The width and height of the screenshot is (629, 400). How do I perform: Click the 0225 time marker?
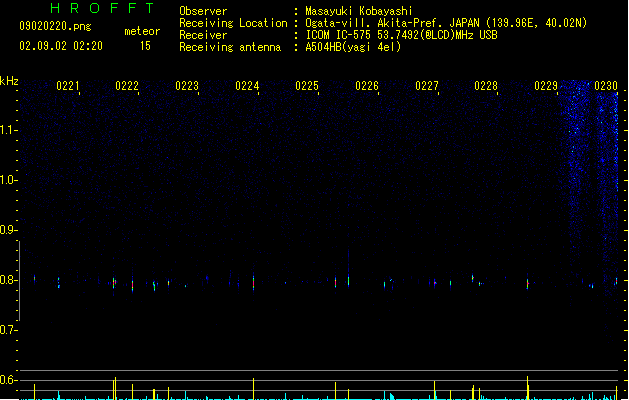(x=307, y=86)
